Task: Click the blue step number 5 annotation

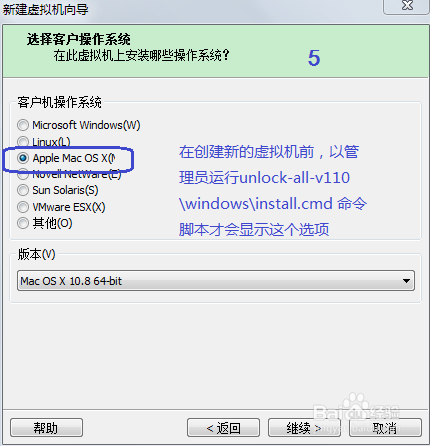Action: tap(314, 58)
